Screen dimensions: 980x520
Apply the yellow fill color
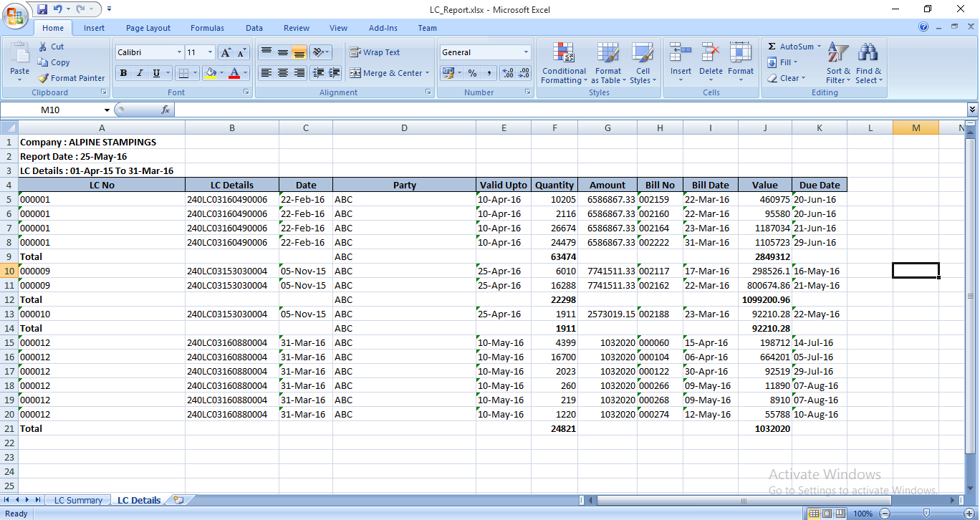pyautogui.click(x=210, y=73)
